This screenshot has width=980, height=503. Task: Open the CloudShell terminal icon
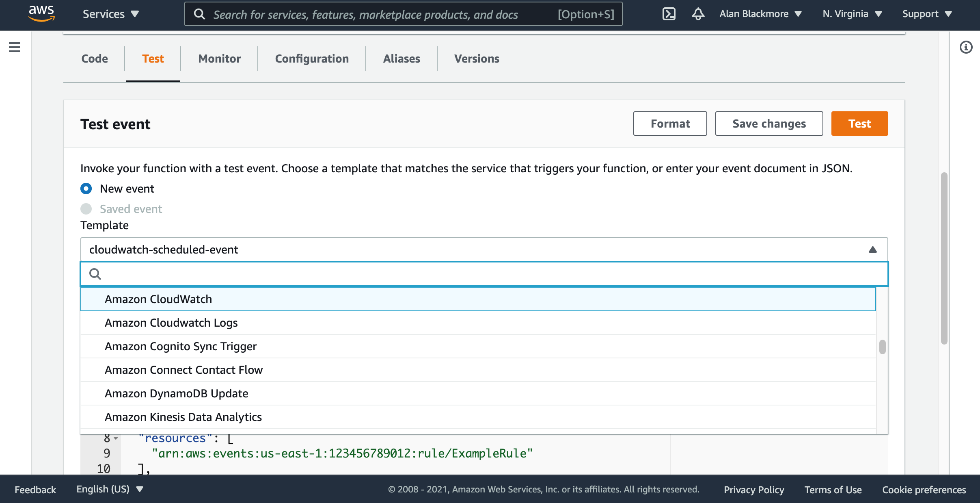[669, 14]
